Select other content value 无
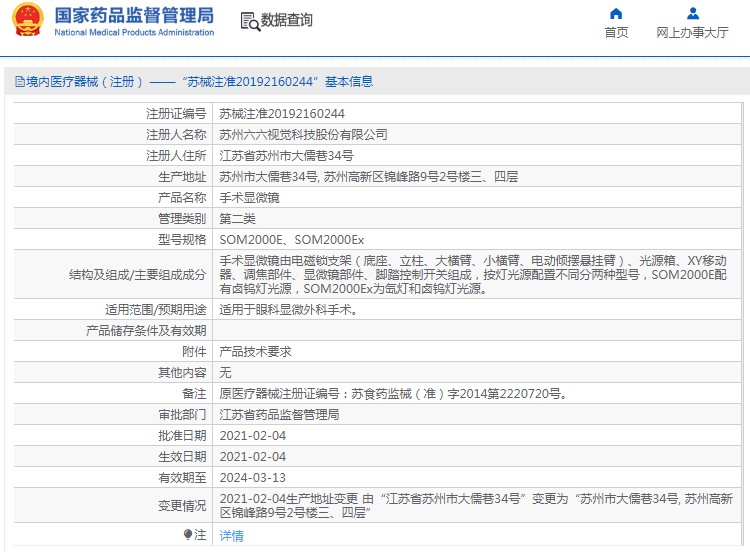The width and height of the screenshot is (750, 552). tap(225, 373)
